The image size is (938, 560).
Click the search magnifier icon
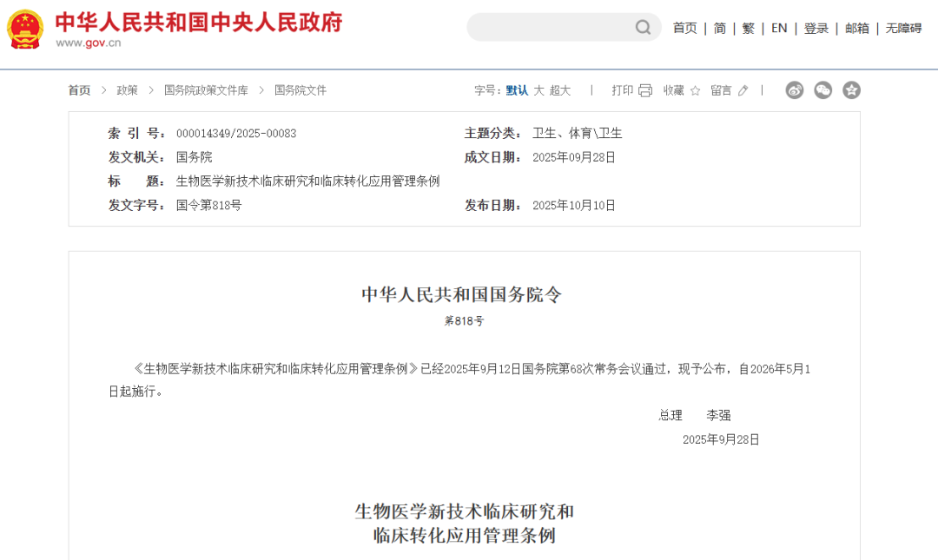pyautogui.click(x=643, y=27)
